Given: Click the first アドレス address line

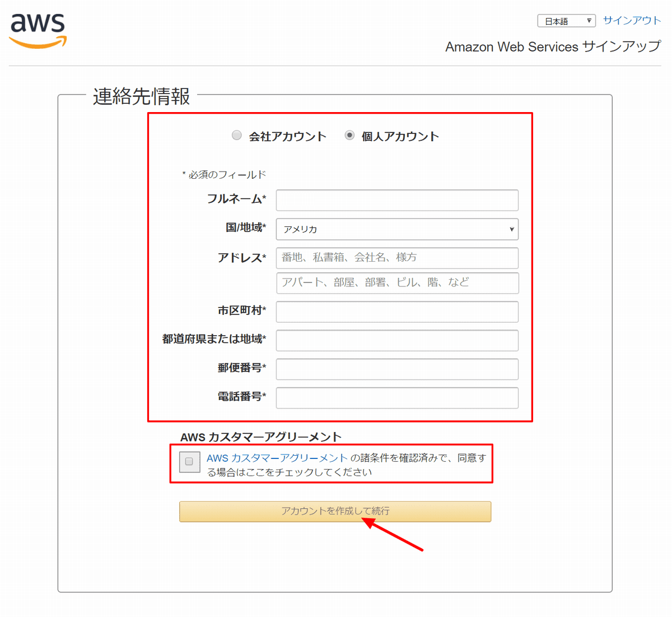Looking at the screenshot, I should coord(396,258).
